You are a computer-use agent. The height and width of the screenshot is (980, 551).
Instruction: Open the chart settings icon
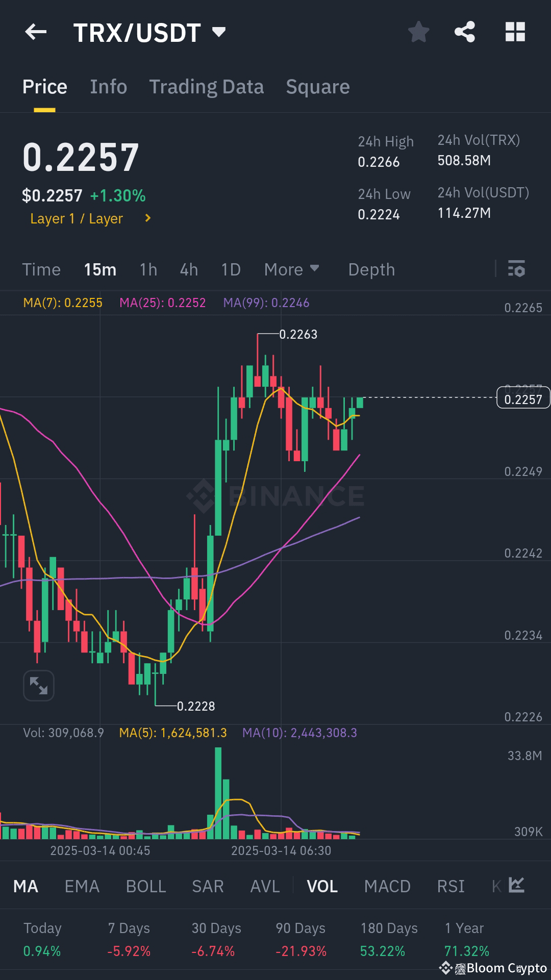click(516, 269)
